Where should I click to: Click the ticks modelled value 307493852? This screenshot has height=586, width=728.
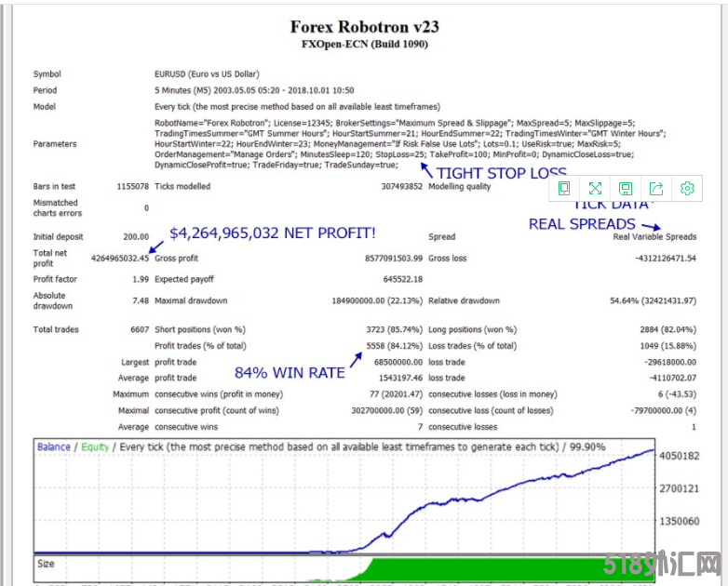(401, 187)
